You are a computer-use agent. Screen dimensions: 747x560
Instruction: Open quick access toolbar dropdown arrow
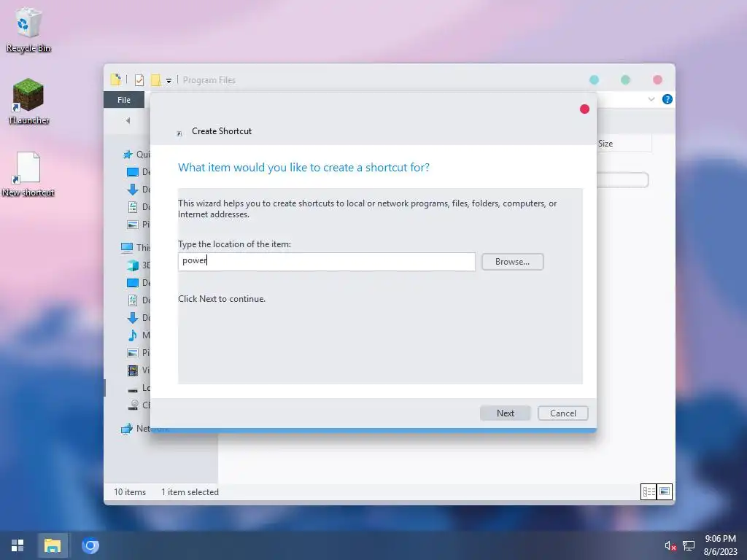point(169,80)
